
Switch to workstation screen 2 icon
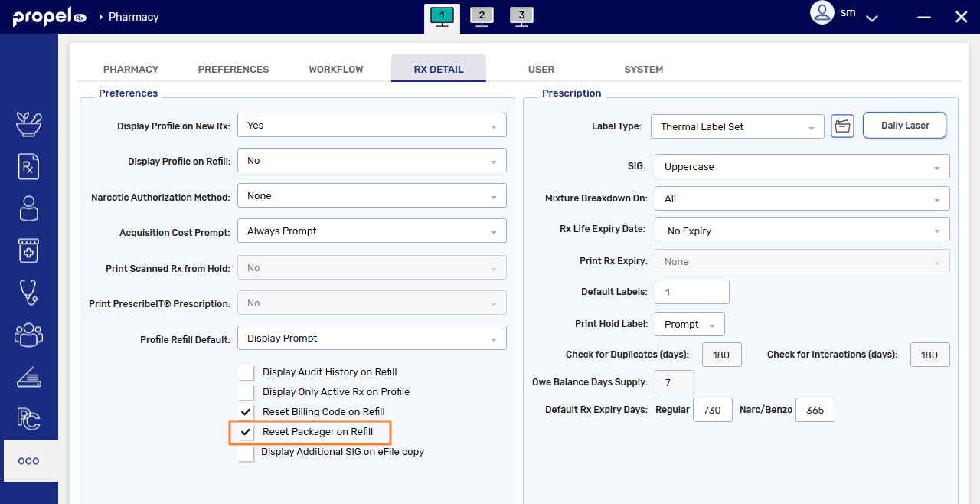click(x=482, y=15)
